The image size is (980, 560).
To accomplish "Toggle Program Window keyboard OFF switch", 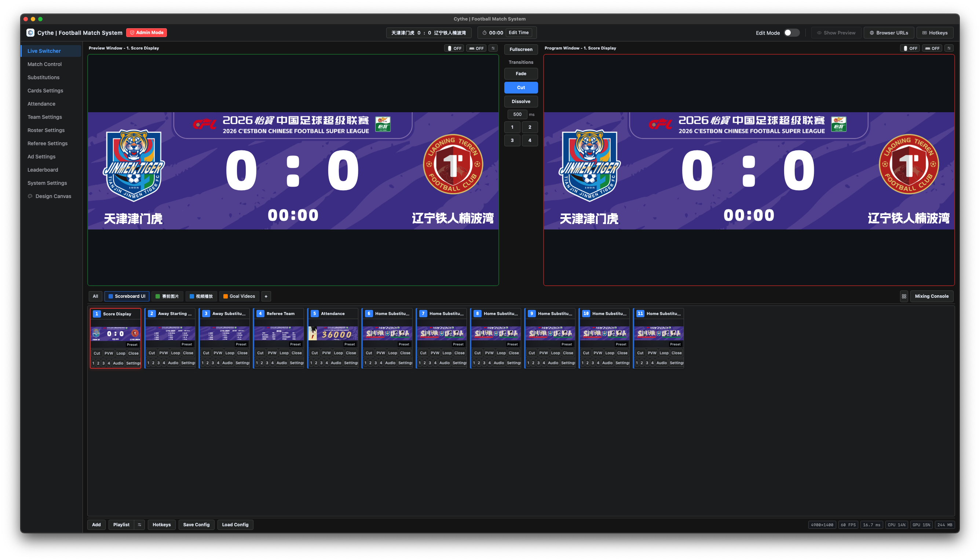I will (932, 48).
